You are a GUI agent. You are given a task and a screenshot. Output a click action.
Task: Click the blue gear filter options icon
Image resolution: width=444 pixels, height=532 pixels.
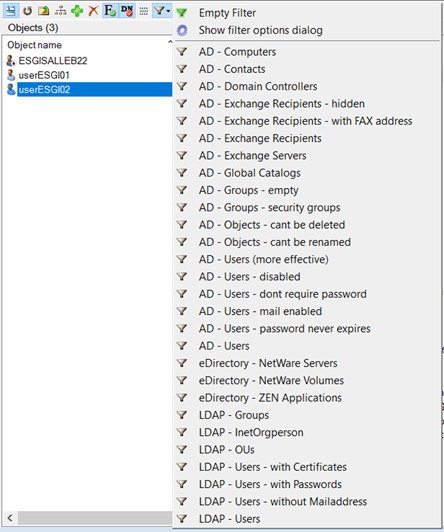[x=182, y=30]
